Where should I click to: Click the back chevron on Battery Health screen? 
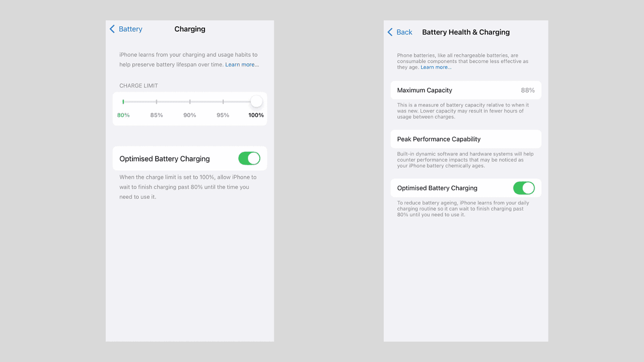pos(390,32)
